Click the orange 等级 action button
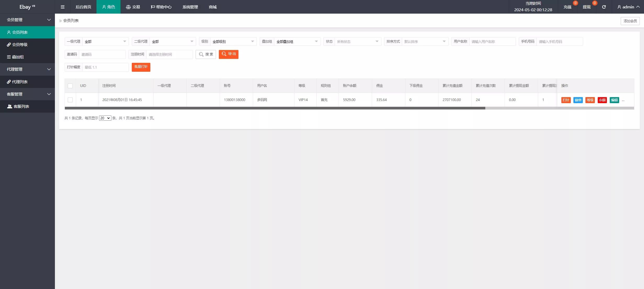The height and width of the screenshot is (289, 644). [x=590, y=100]
